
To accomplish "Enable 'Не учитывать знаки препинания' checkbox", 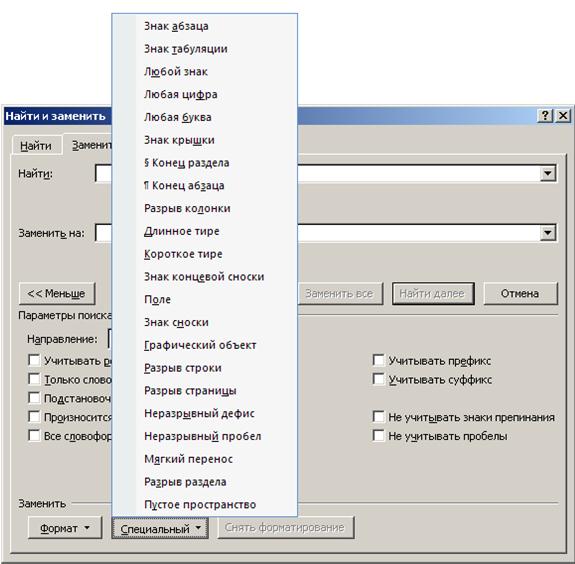I will [378, 417].
